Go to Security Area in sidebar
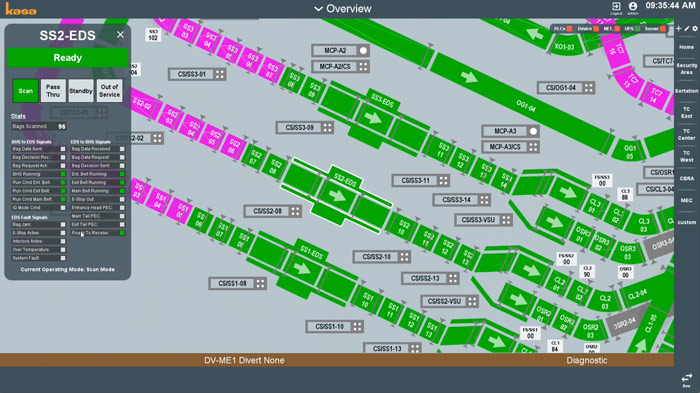Screen dimensions: 700x393 coord(687,69)
